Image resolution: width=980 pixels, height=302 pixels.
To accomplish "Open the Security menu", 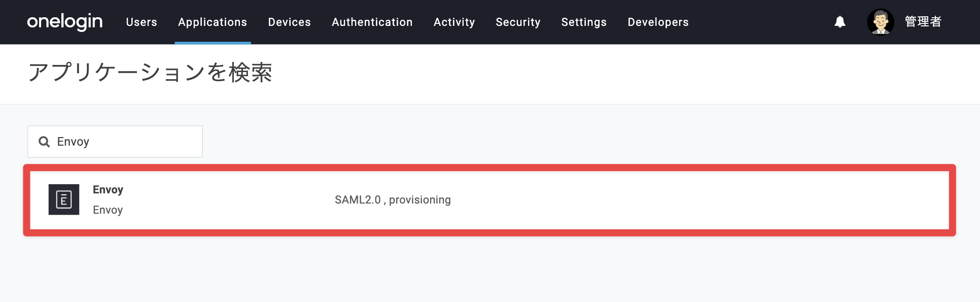I will coord(518,22).
